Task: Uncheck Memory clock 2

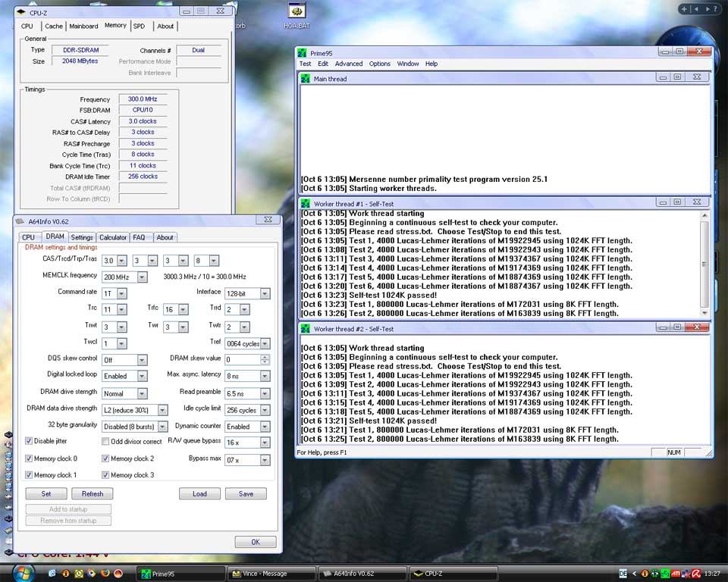Action: [105, 458]
